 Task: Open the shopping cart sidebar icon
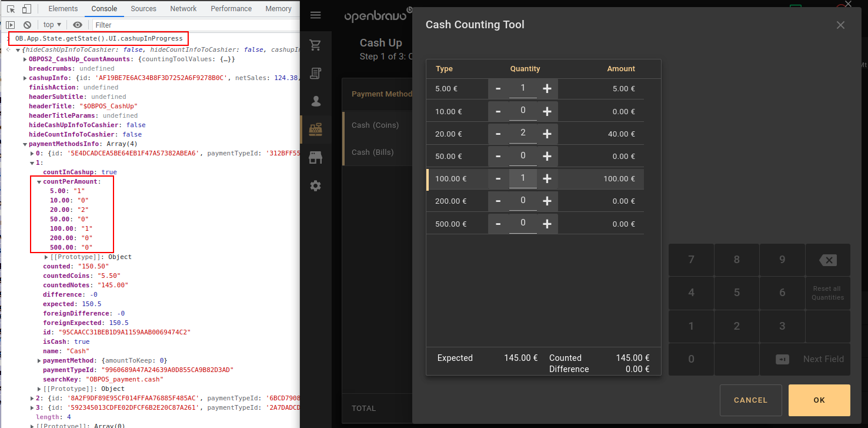click(316, 45)
